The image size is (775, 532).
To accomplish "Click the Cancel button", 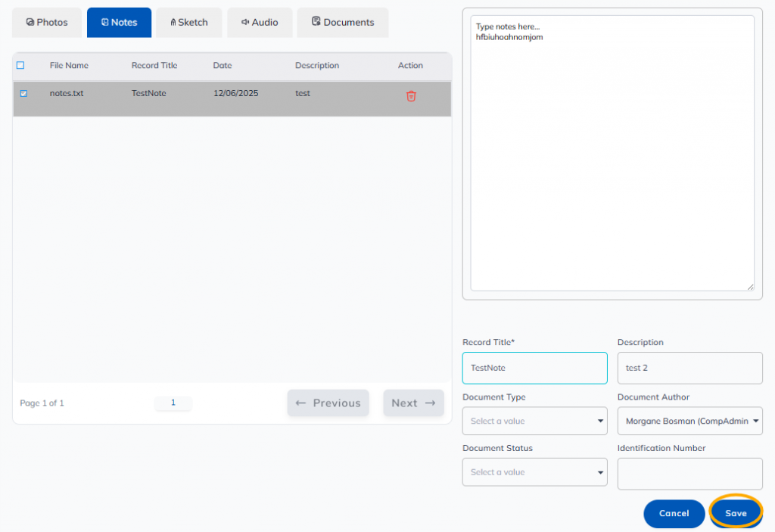I will (x=674, y=513).
